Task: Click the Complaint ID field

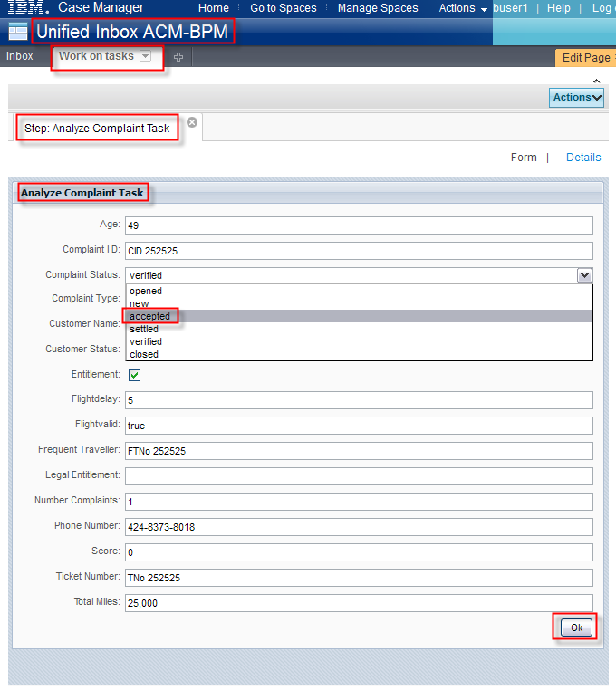Action: click(359, 251)
